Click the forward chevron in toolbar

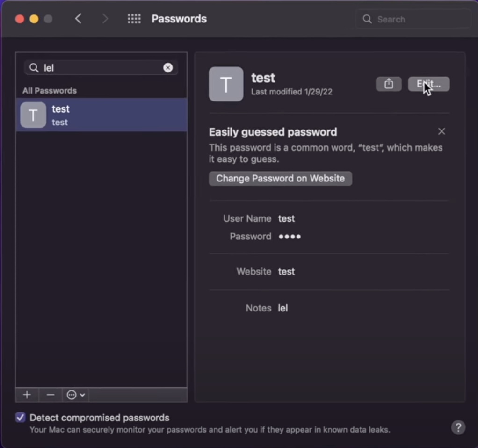pos(105,19)
